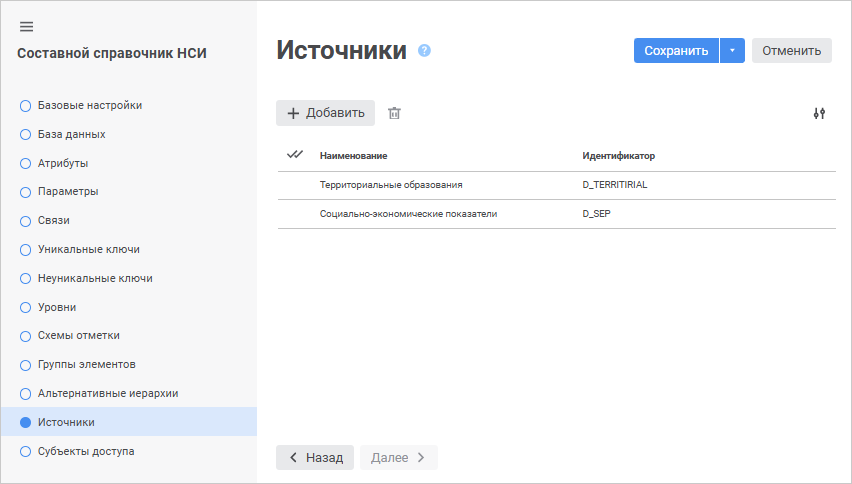Open the Базовые настройки step
The height and width of the screenshot is (484, 852).
(89, 105)
